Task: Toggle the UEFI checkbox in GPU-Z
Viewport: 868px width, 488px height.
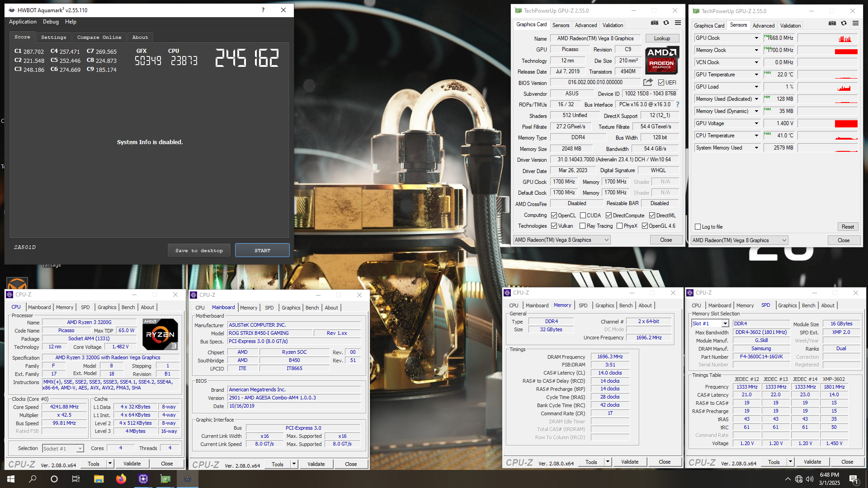Action: [661, 83]
